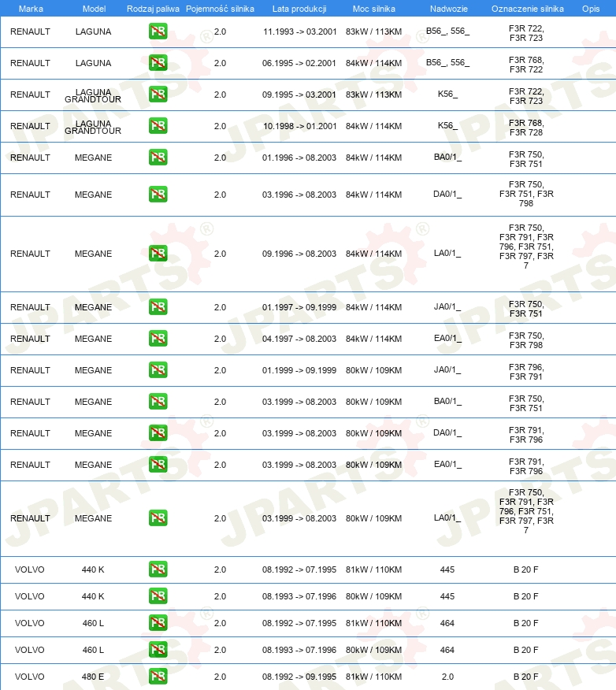The width and height of the screenshot is (616, 690).
Task: Click body code LA0/1_ in Megane 09.1996 row
Action: click(x=447, y=253)
